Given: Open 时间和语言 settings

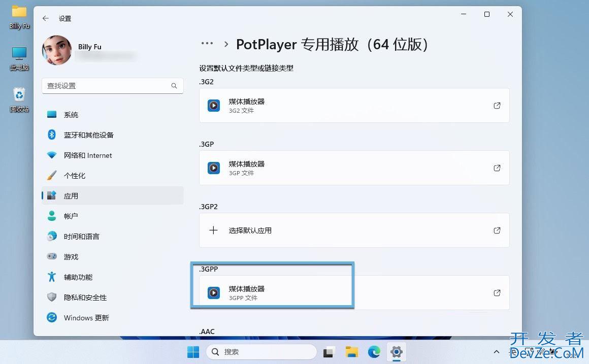Looking at the screenshot, I should 113,236.
